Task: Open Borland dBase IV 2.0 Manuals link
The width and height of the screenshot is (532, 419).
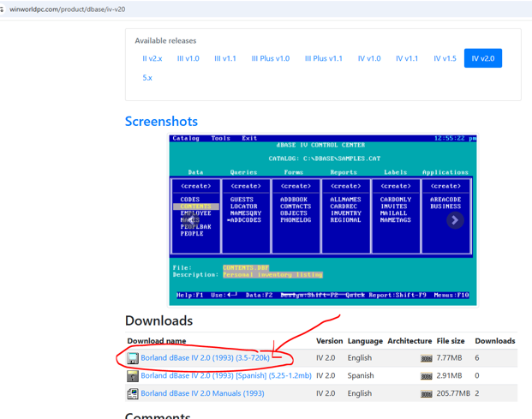Action: tap(202, 393)
